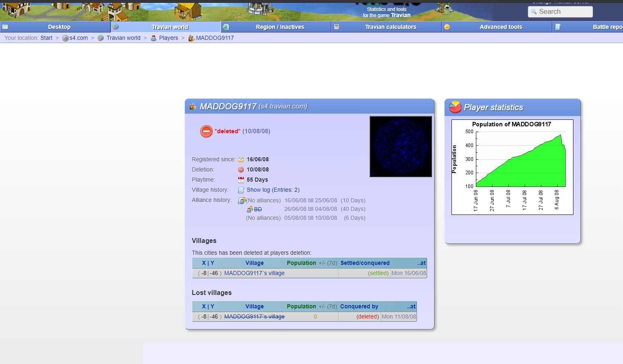Click the cake icon by Registered since

241,160
